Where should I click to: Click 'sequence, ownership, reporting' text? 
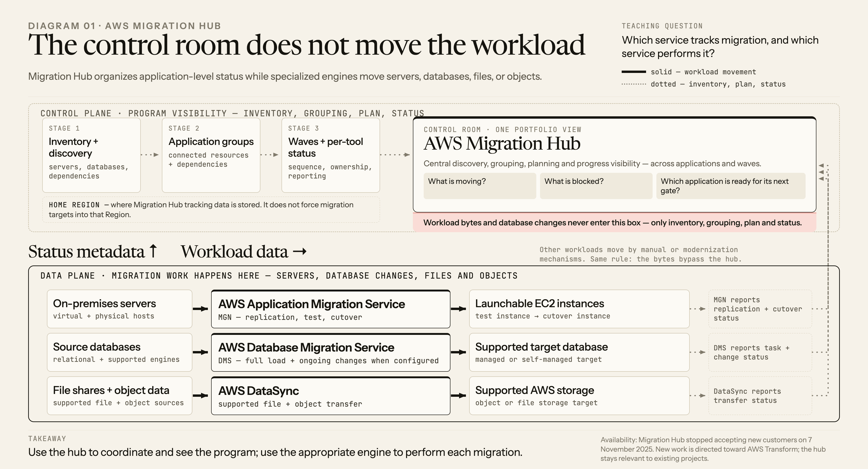point(330,171)
